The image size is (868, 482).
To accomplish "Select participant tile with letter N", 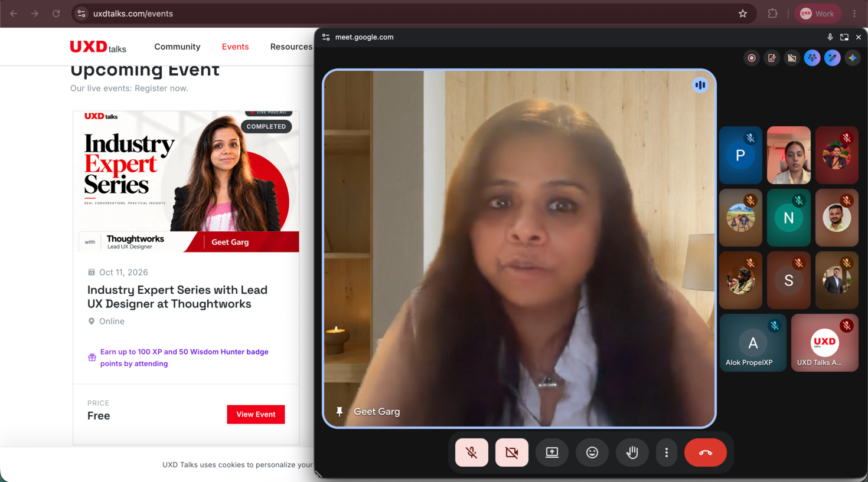I will [x=789, y=218].
